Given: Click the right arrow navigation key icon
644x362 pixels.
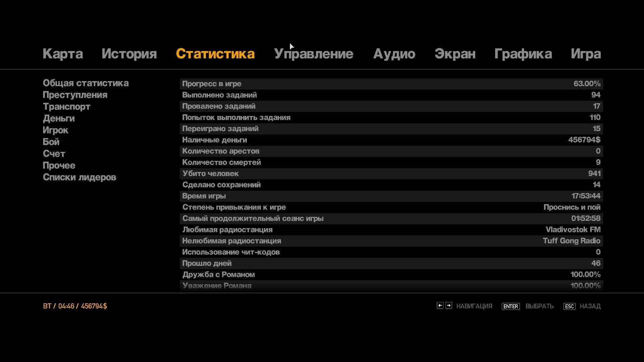Looking at the screenshot, I should pos(449,305).
